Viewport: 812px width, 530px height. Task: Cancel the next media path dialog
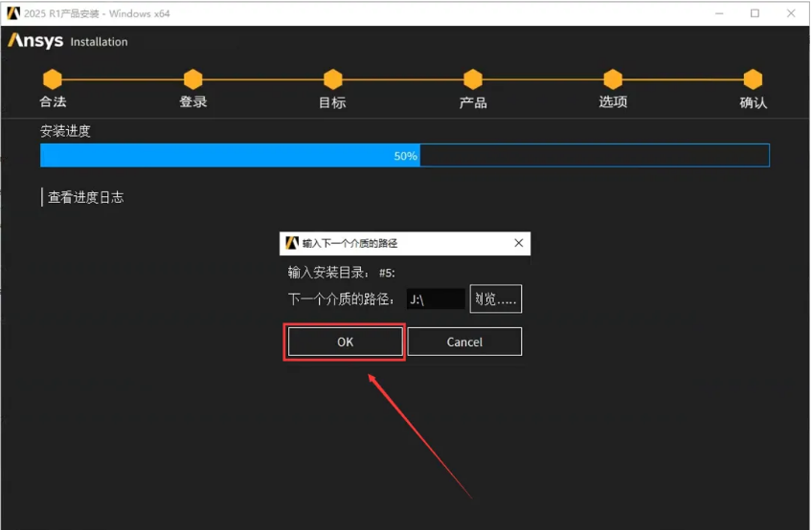pyautogui.click(x=464, y=342)
